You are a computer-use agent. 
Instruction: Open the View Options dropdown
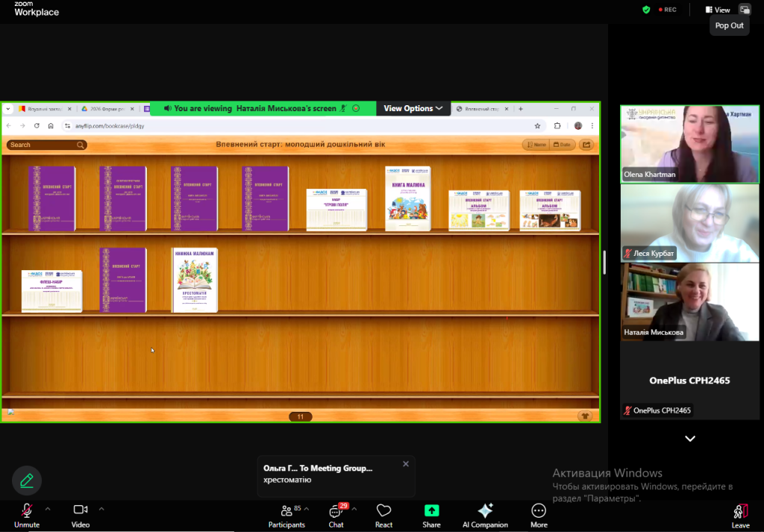point(413,109)
